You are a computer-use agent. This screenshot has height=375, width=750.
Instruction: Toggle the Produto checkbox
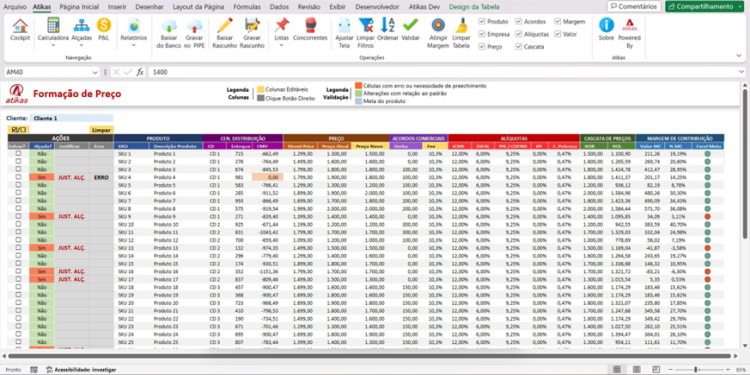[x=482, y=22]
